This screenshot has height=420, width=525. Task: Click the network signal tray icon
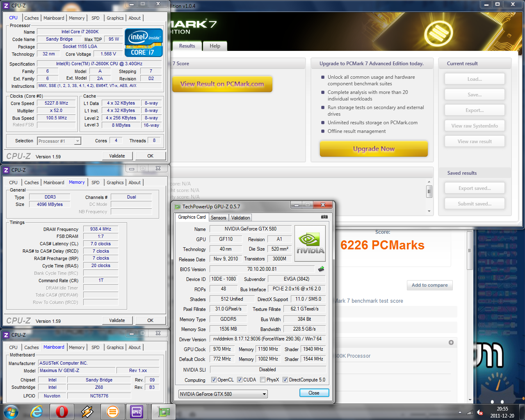(470, 413)
